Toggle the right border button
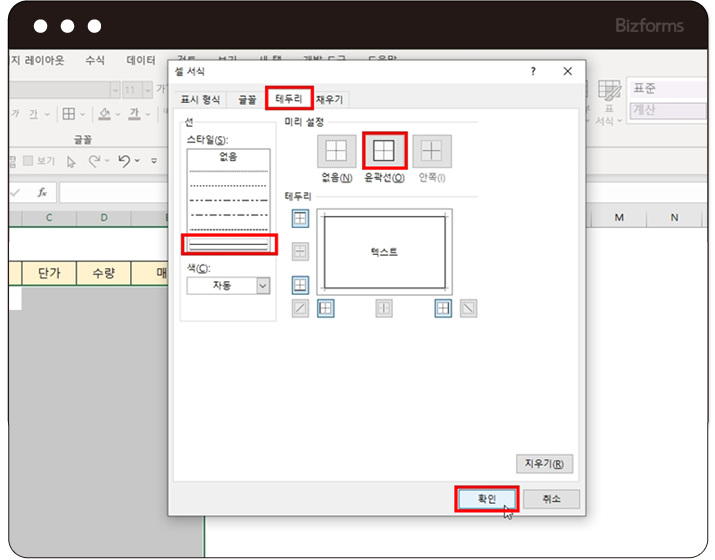Viewport: 715px width, 560px height. 443,308
